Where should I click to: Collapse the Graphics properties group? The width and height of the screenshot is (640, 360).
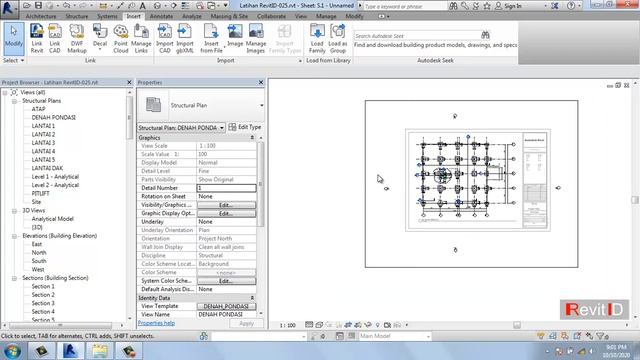click(252, 138)
